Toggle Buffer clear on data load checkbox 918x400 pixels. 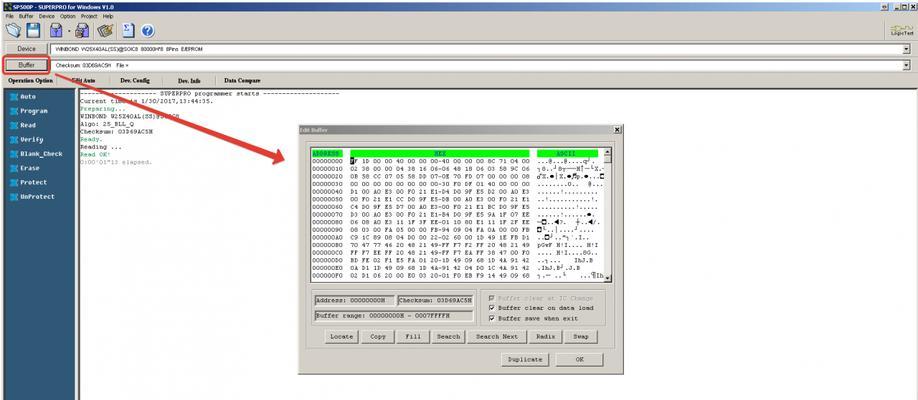point(492,308)
